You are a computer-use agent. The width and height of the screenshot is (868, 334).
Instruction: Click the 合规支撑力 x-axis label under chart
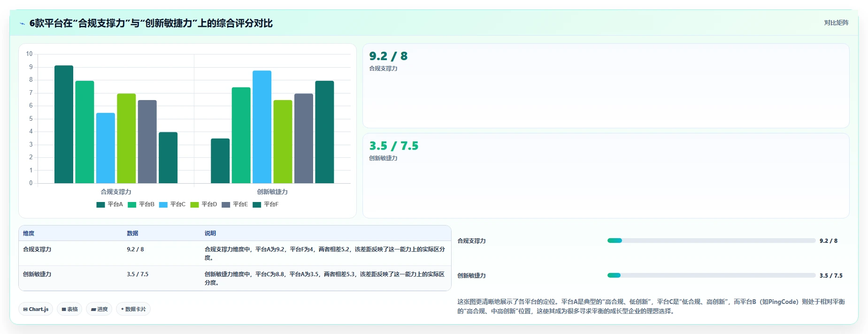click(116, 192)
